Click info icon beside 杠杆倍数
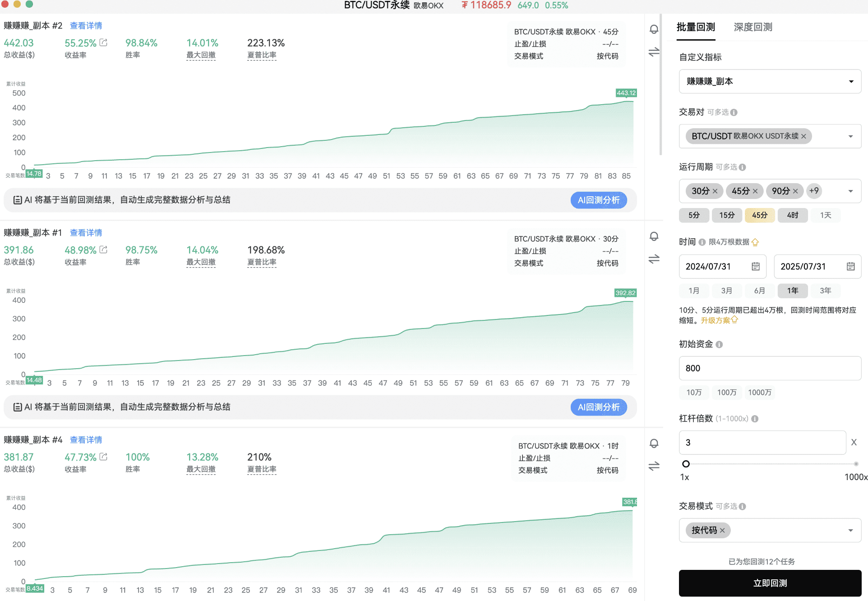The height and width of the screenshot is (601, 868). pos(755,419)
